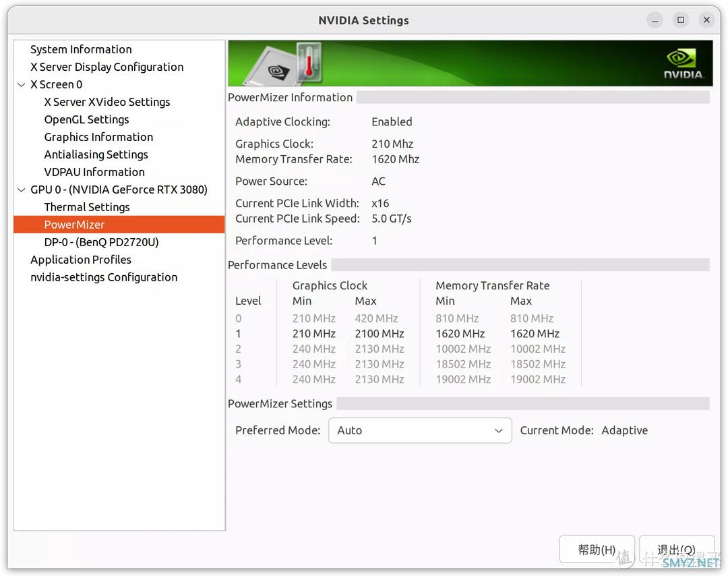Click level 0 max graphics clock '420 MHz'
Image resolution: width=728 pixels, height=576 pixels.
point(376,318)
